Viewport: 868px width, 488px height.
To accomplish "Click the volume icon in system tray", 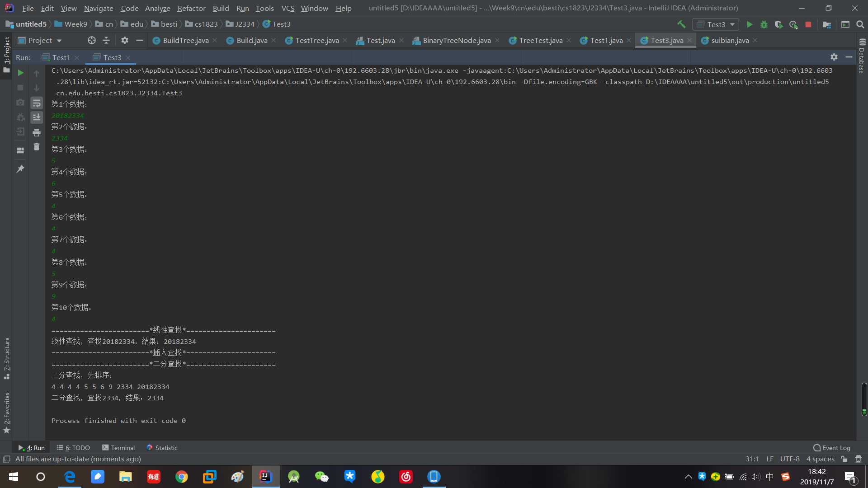I will point(755,477).
